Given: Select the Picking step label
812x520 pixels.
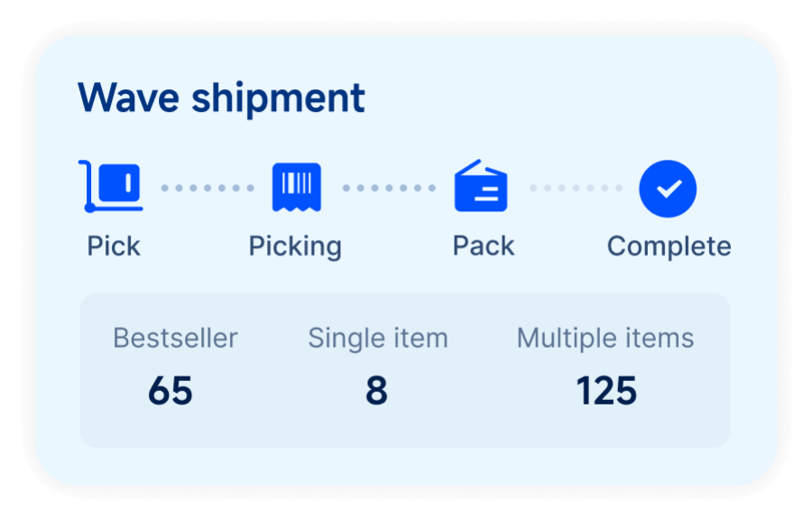Looking at the screenshot, I should point(295,247).
